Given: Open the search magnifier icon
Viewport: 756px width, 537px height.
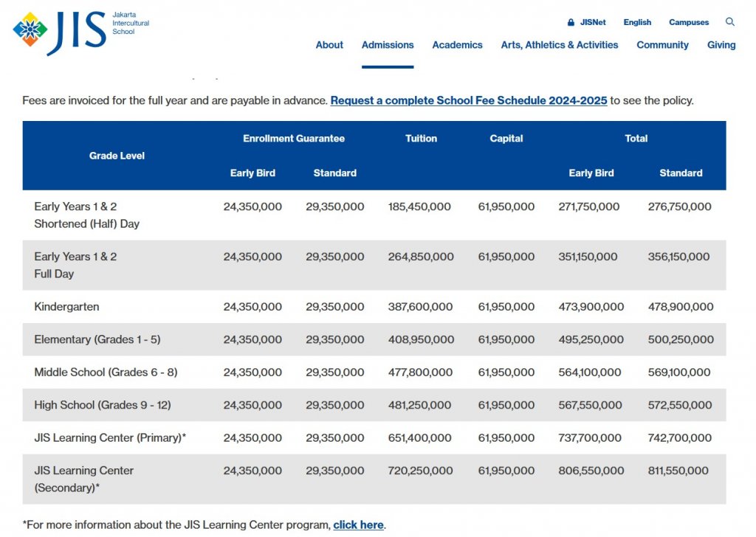Looking at the screenshot, I should [x=729, y=22].
